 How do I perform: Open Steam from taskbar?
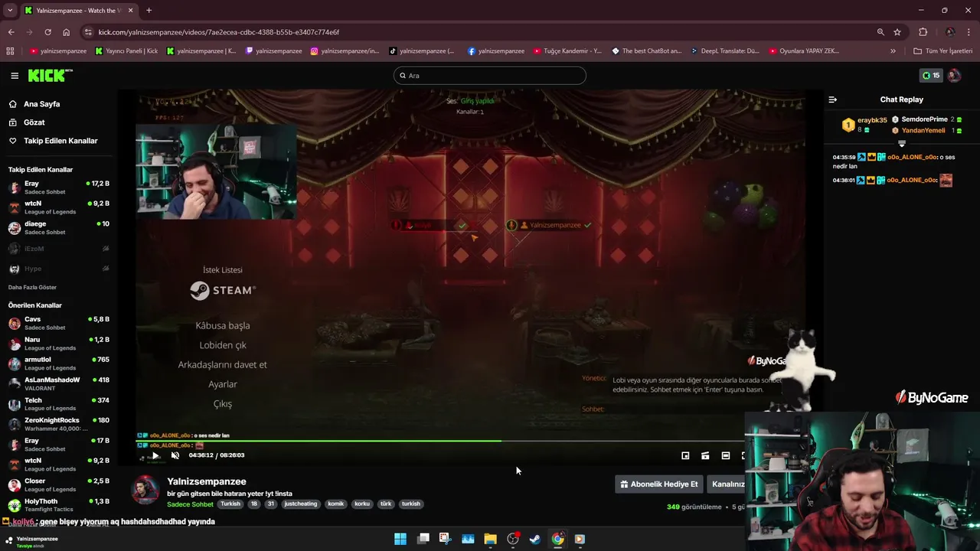[535, 539]
